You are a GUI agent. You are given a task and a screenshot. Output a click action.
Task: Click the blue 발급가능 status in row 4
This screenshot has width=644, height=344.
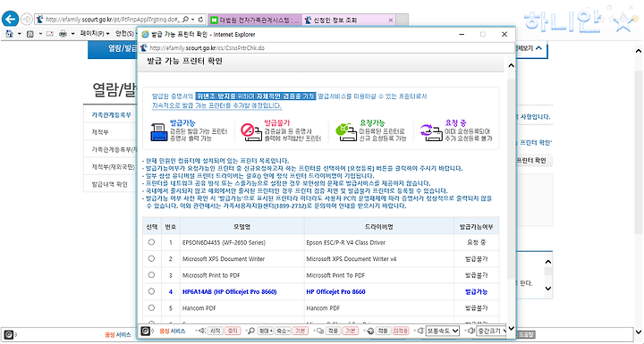click(477, 292)
